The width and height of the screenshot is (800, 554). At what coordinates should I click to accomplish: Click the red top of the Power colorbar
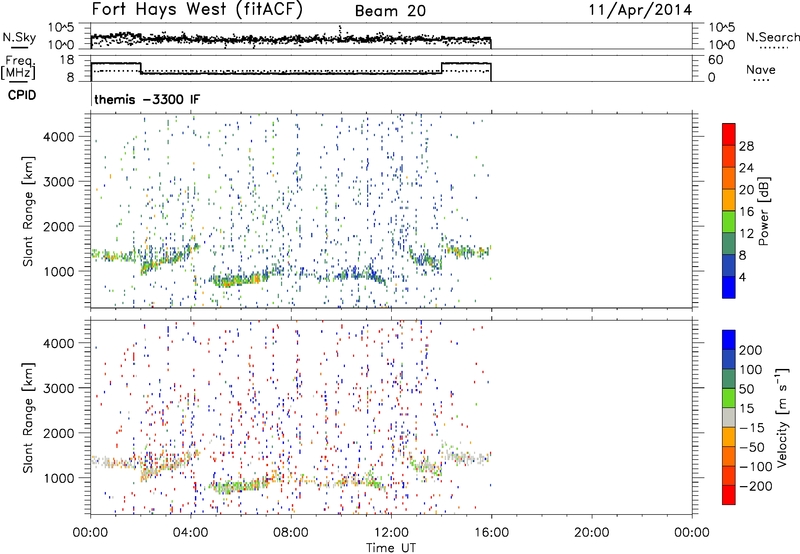(x=729, y=134)
